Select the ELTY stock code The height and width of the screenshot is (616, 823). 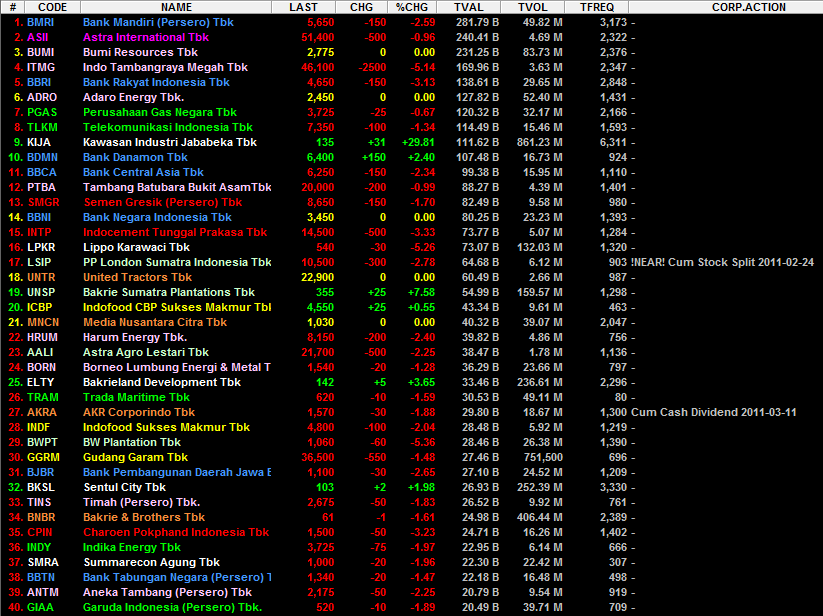click(40, 383)
